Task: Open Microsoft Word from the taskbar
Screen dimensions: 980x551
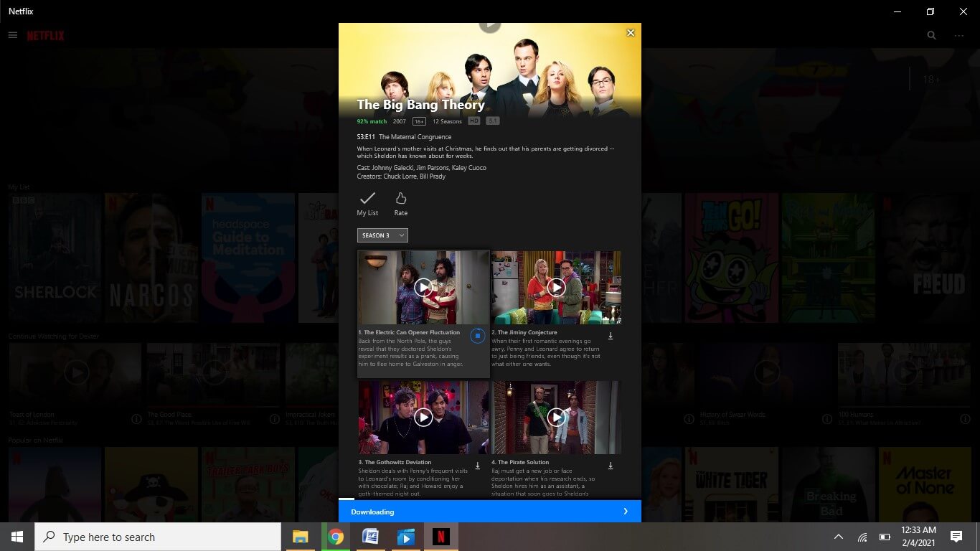Action: (x=371, y=537)
